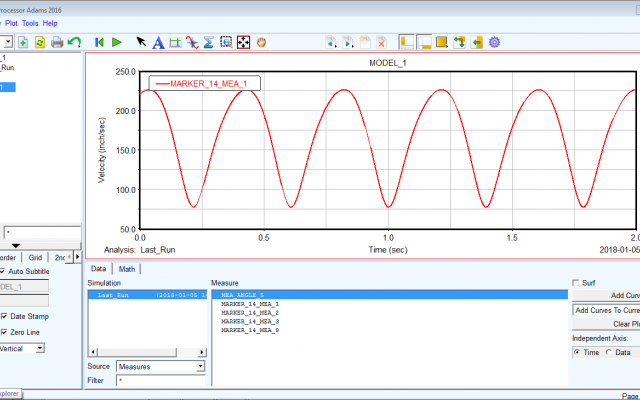
Task: Click the MARKER_14_MEA_1 plot legend
Action: point(204,84)
